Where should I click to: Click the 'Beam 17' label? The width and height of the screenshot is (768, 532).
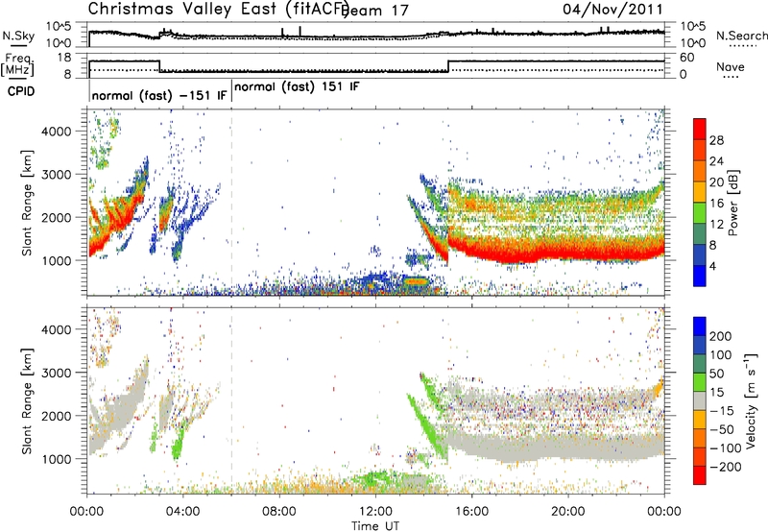(375, 11)
